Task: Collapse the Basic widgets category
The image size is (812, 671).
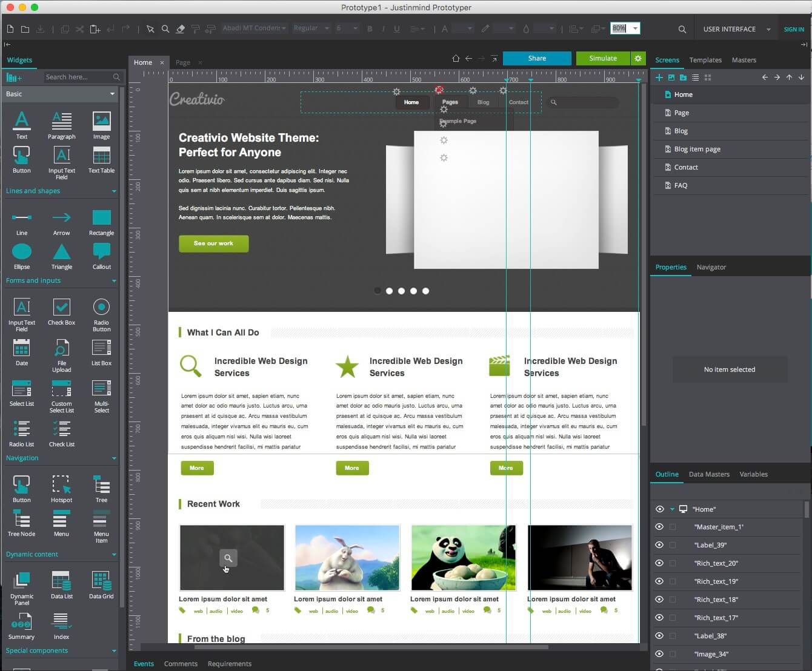Action: pos(112,94)
